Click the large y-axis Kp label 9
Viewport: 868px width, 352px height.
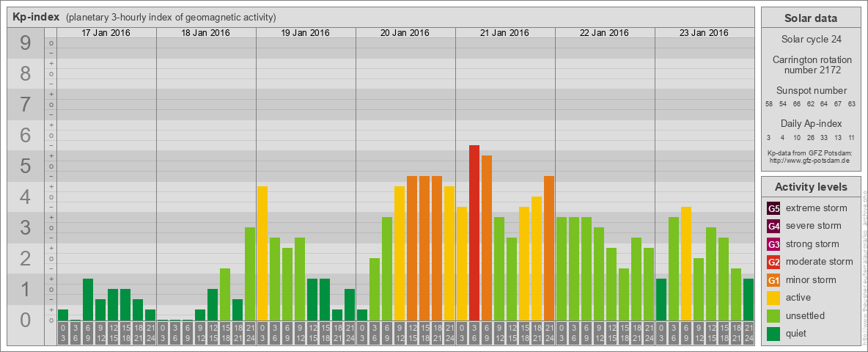[26, 43]
